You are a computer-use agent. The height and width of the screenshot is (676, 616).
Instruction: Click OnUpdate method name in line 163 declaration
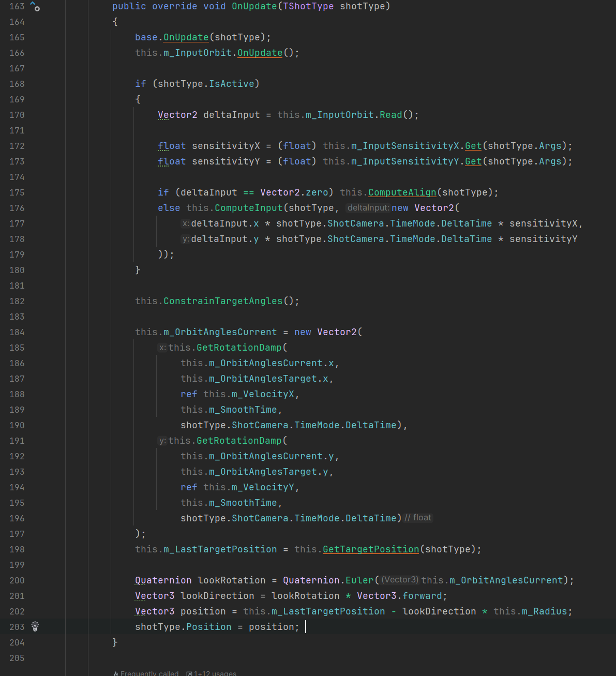(254, 6)
